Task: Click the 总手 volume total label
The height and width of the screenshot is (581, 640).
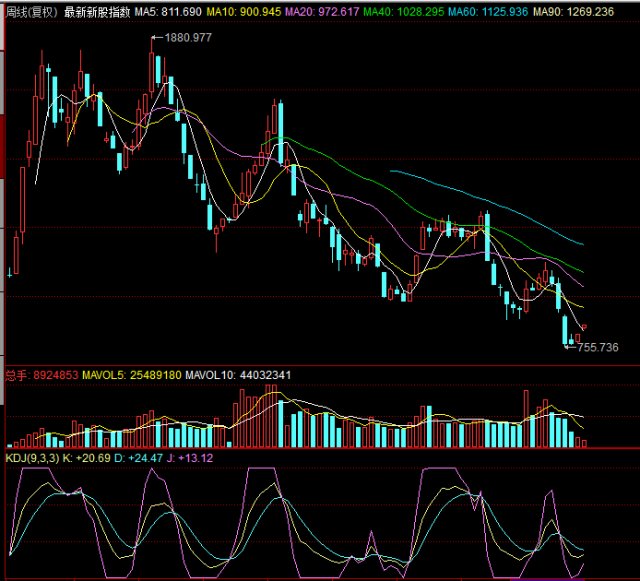Action: [x=42, y=376]
